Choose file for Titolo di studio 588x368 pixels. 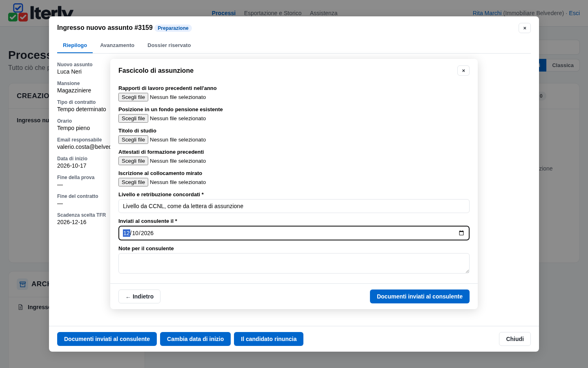[x=133, y=140]
